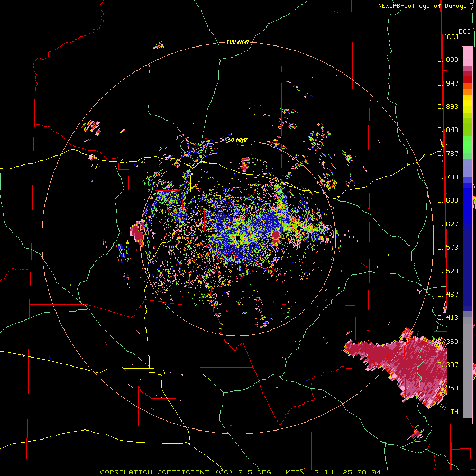Screen dimensions: 476x476
Task: Click the 0.627 legend value
Action: pos(448,224)
